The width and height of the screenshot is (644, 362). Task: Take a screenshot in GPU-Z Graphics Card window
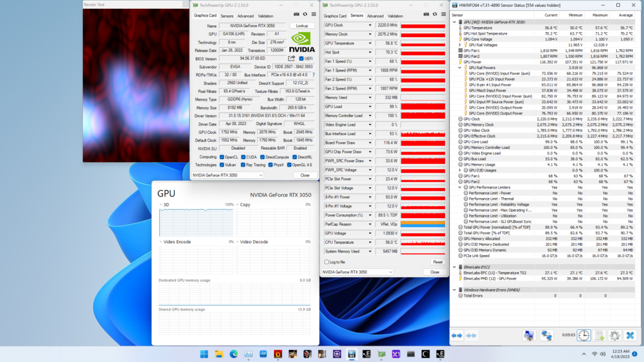click(x=296, y=14)
